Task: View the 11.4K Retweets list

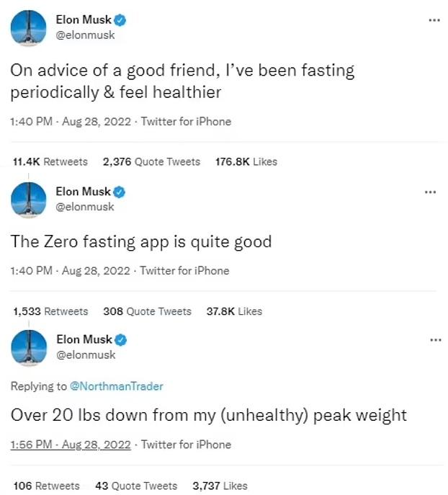Action: [50, 162]
